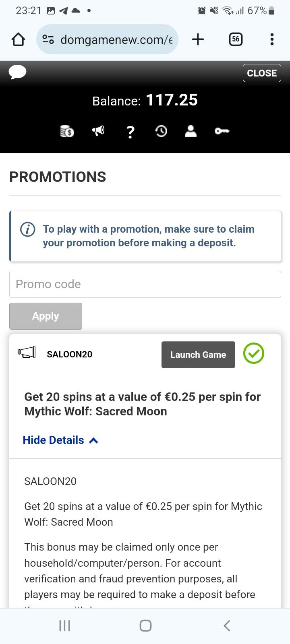Open promotions megaphone icon in header
This screenshot has height=644, width=290.
[98, 130]
